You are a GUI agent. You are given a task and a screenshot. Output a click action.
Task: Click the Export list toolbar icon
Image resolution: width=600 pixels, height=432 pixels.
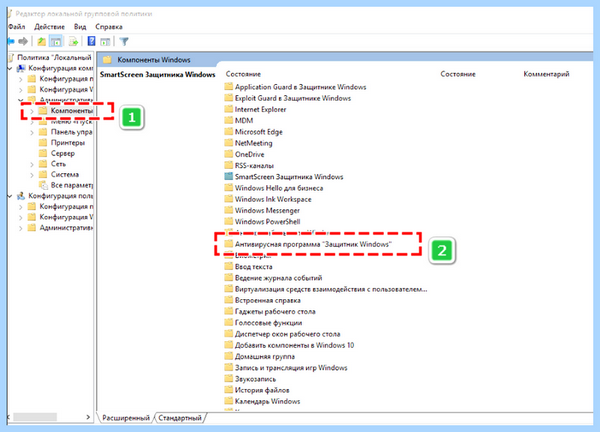73,41
